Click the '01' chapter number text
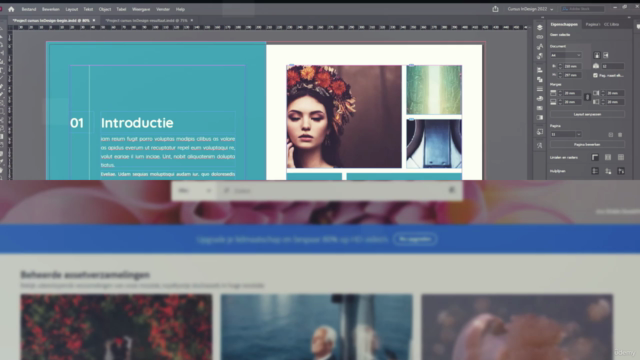 pos(77,123)
